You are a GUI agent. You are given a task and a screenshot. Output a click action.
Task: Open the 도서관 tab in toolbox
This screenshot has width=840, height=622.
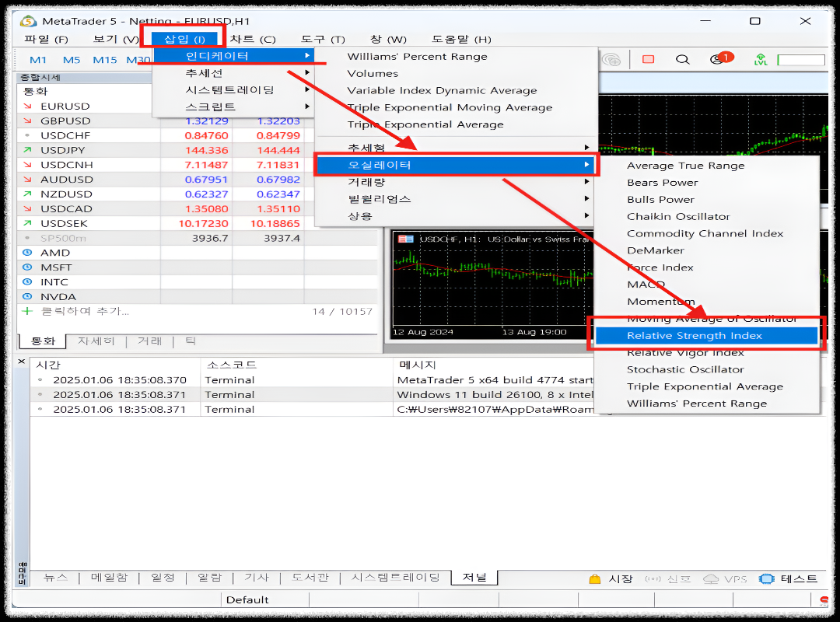(310, 578)
